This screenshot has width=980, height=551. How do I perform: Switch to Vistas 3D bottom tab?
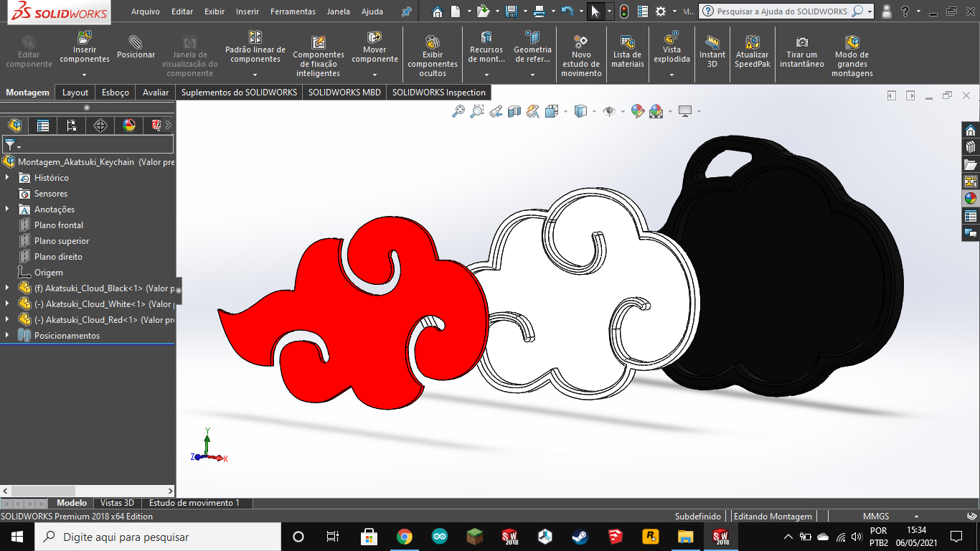click(x=117, y=503)
